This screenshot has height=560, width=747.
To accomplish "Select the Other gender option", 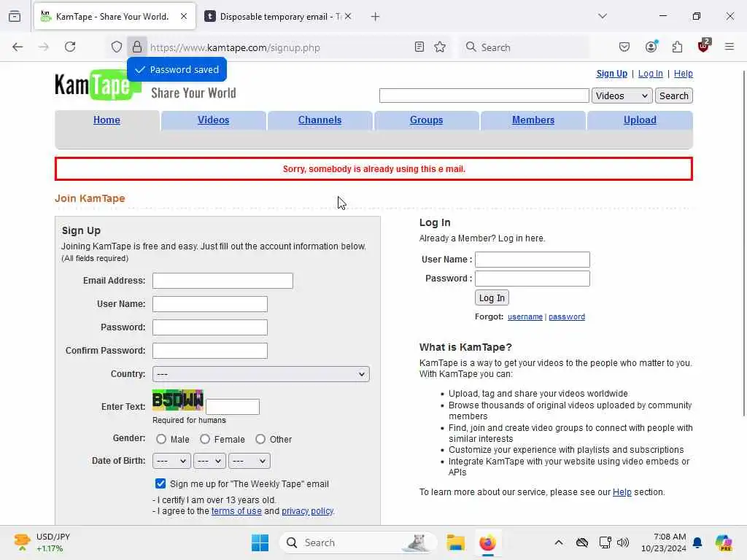I will (x=260, y=439).
